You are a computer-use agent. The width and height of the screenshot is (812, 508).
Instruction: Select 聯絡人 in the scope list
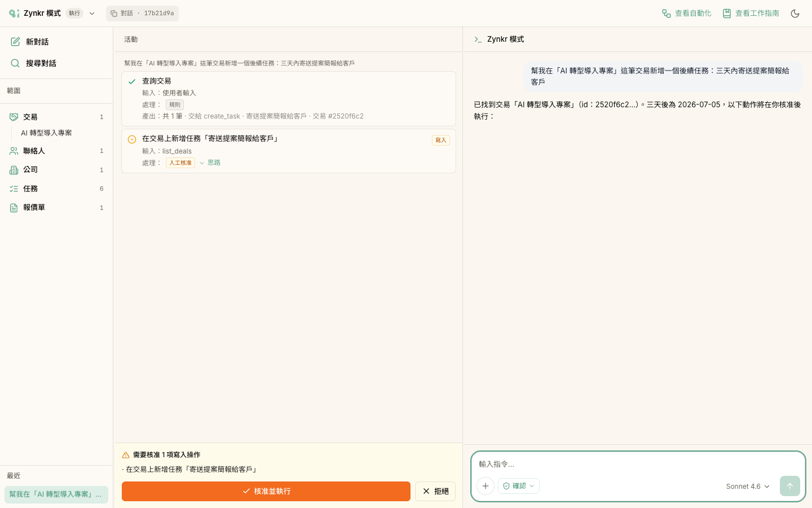point(56,151)
